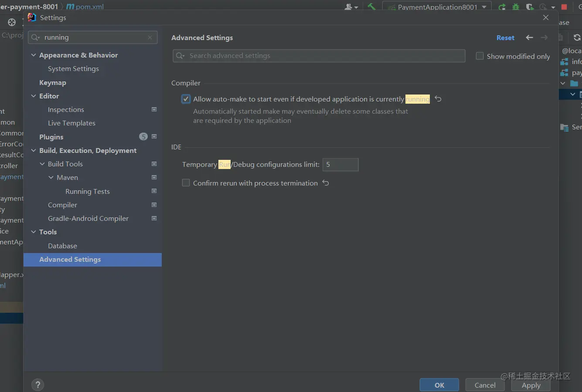Screen dimensions: 582x392
Task: Click the Cancel button
Action: pos(485,385)
